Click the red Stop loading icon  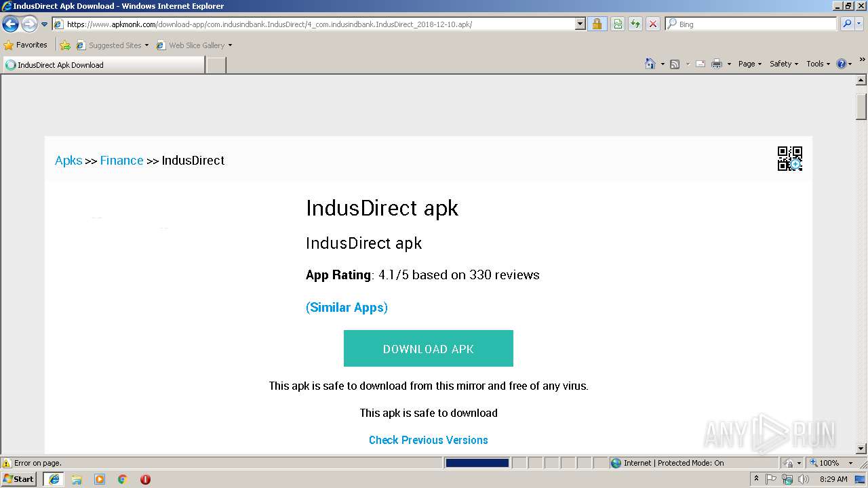[x=653, y=24]
